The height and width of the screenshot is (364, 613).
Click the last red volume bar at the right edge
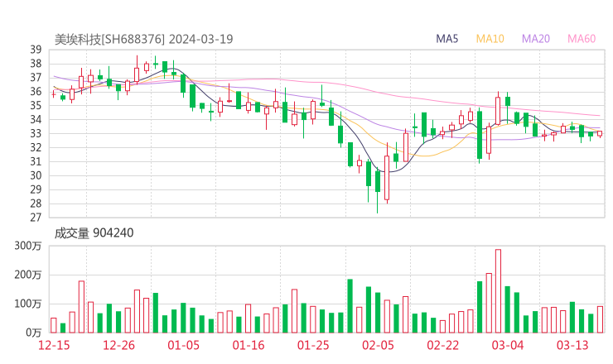pos(600,319)
